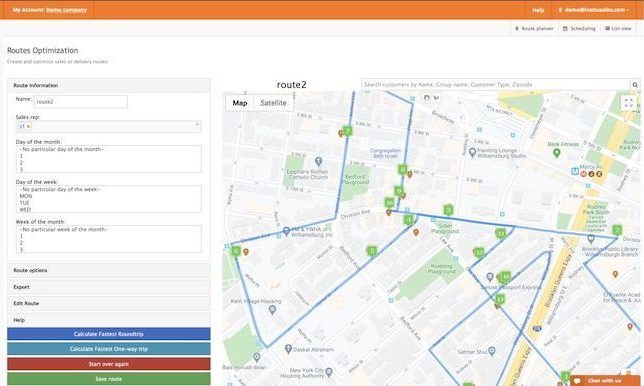Collapse the Route information section
The height and width of the screenshot is (386, 644).
pyautogui.click(x=109, y=85)
